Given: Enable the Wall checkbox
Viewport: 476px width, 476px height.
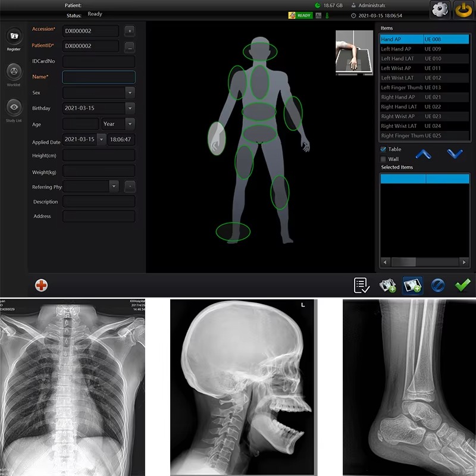Looking at the screenshot, I should (383, 159).
